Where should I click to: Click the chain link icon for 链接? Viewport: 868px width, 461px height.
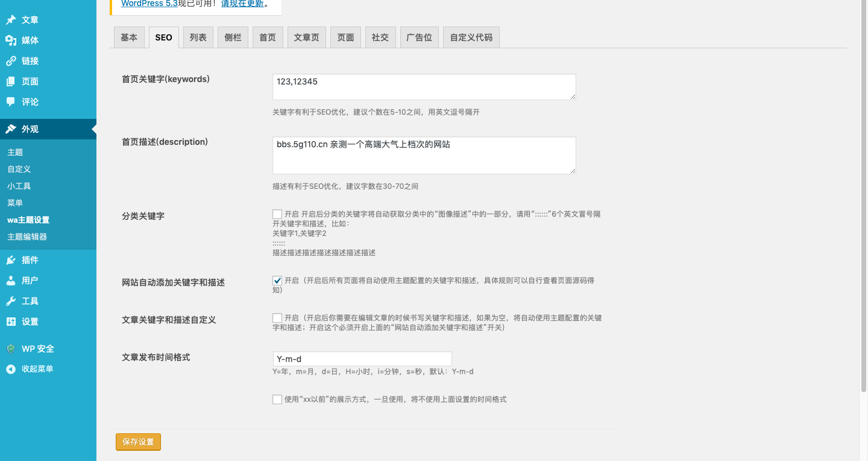(11, 61)
